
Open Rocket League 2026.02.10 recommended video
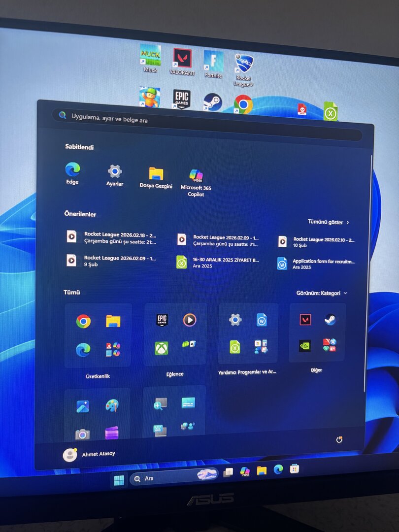[317, 241]
